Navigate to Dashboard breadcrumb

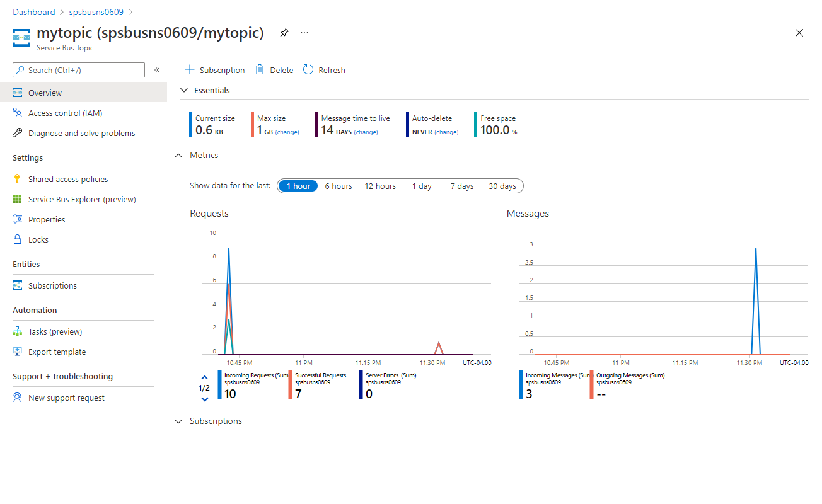coord(34,12)
